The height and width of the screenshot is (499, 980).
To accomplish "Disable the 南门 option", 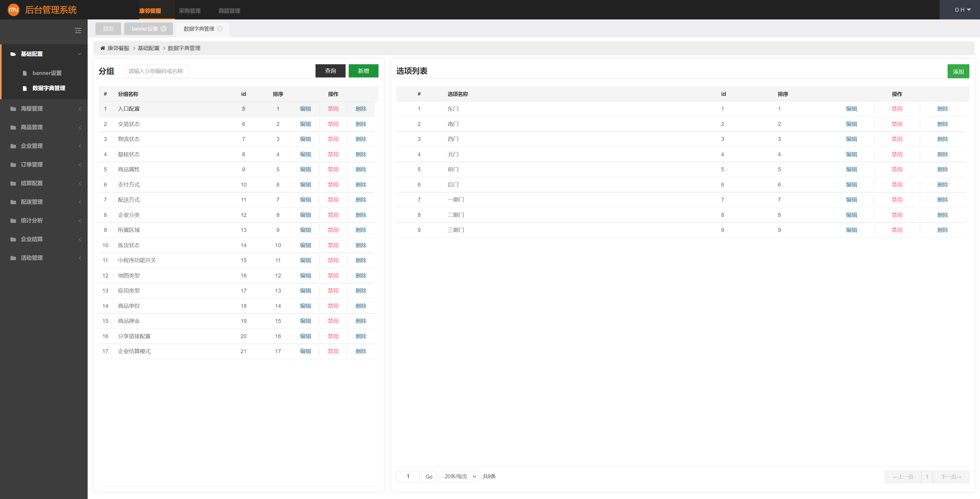I will tap(897, 124).
